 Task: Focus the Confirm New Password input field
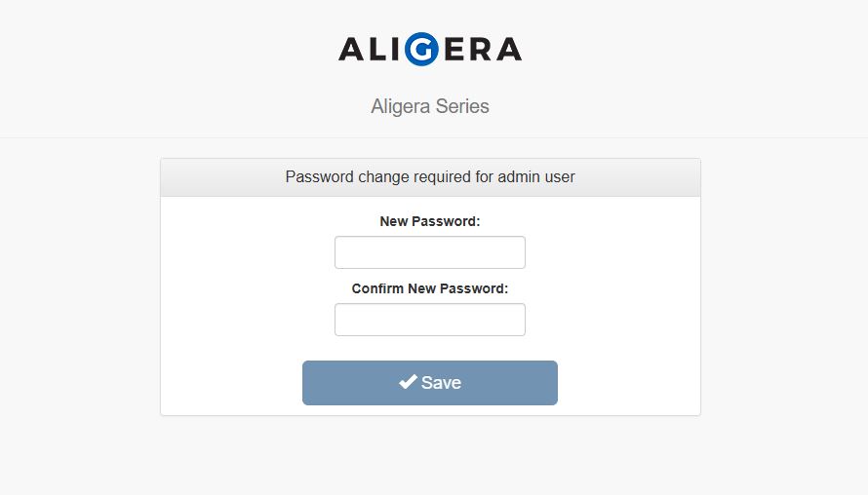[430, 320]
